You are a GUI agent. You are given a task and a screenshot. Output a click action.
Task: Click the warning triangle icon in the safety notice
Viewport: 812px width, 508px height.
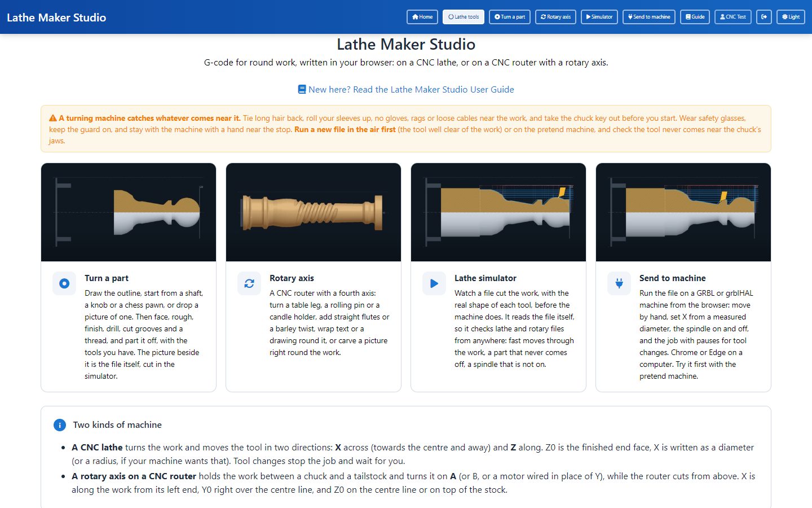pyautogui.click(x=53, y=118)
